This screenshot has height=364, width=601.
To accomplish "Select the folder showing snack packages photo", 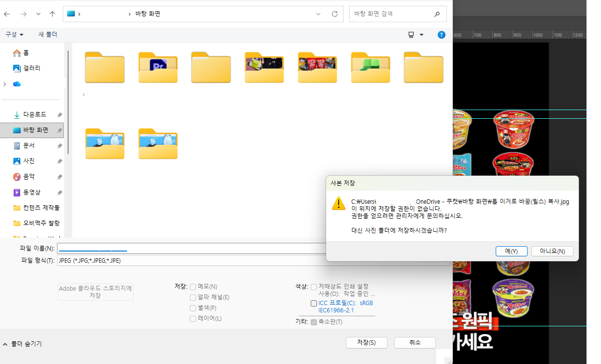I will (317, 67).
